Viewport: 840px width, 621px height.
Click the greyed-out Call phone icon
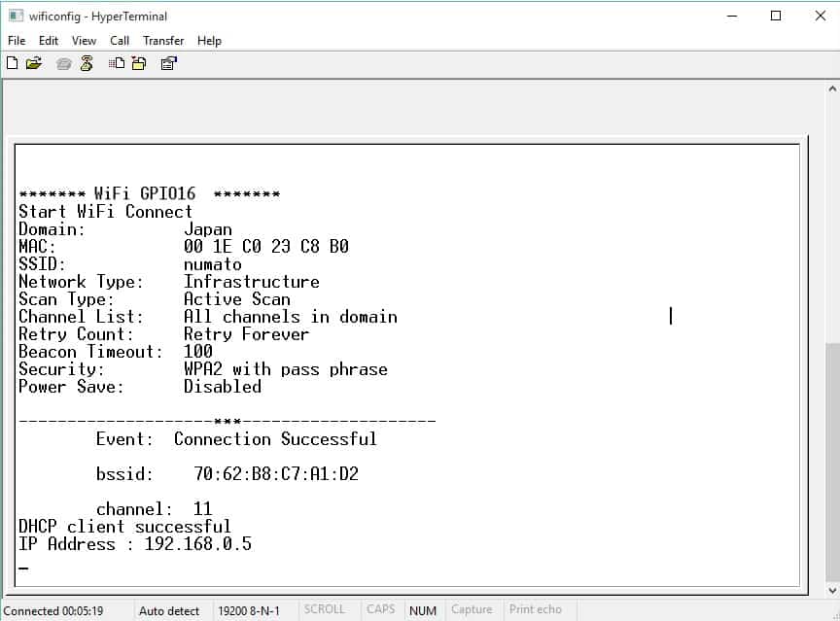tap(64, 64)
